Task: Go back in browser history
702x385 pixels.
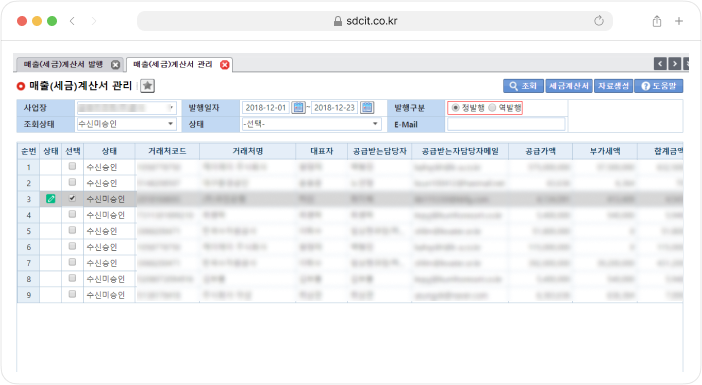Action: pyautogui.click(x=72, y=21)
